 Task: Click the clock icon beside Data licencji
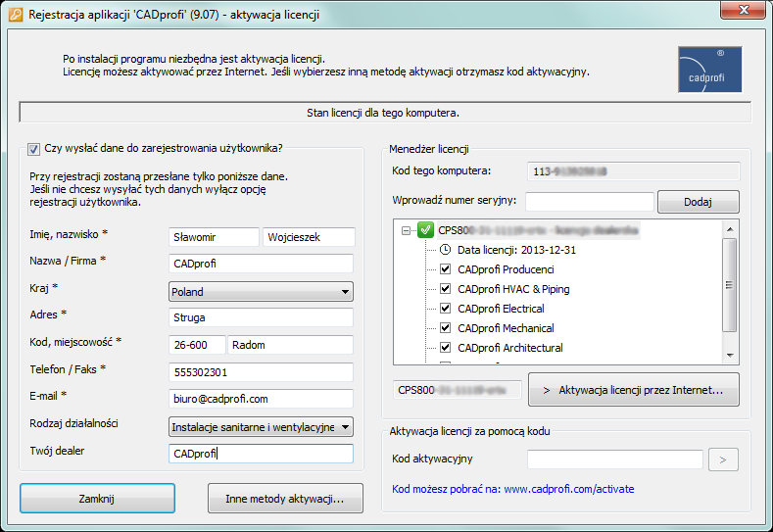click(x=445, y=250)
